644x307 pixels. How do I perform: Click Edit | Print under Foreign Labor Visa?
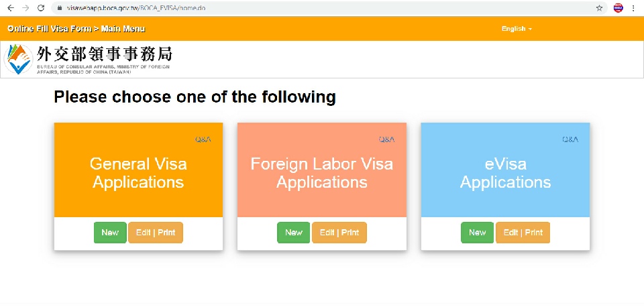point(339,233)
